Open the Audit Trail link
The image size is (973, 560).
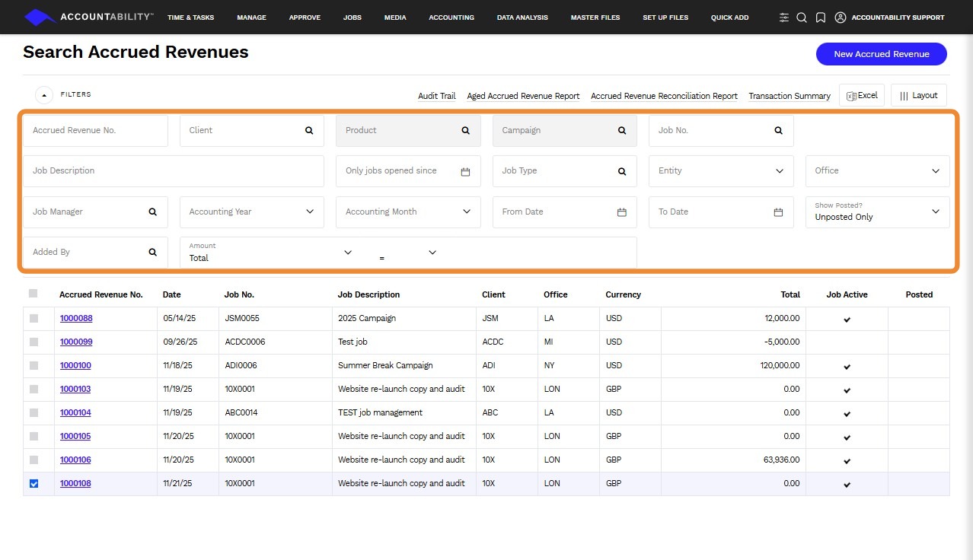[437, 96]
